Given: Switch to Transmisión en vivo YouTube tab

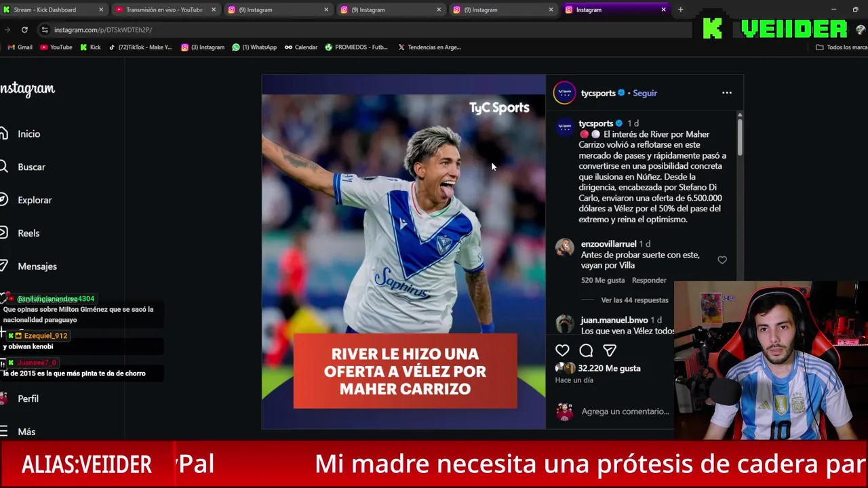Looking at the screenshot, I should tap(164, 9).
